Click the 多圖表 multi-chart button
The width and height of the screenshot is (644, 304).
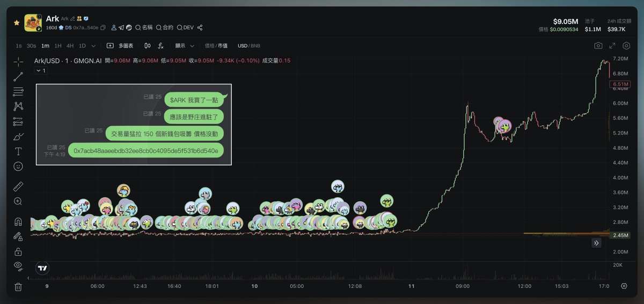coord(121,46)
